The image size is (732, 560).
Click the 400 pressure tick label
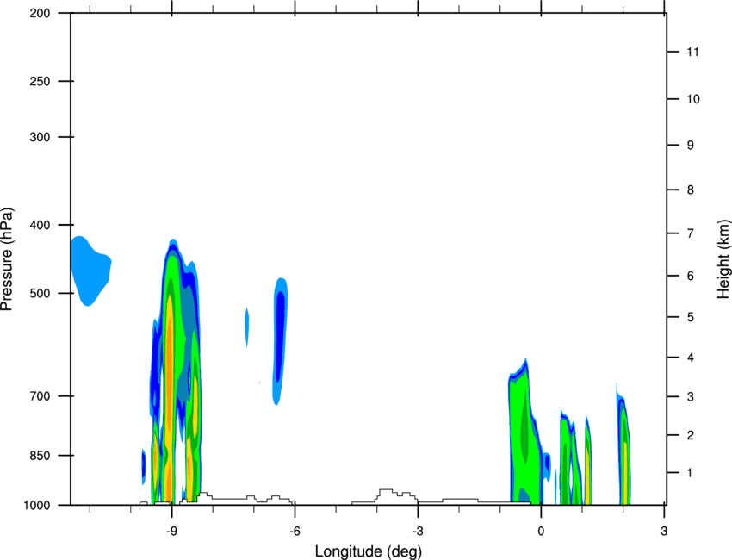40,225
